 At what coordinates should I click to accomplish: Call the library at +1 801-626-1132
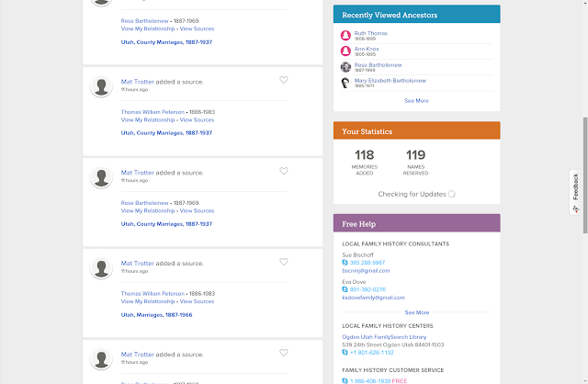tap(371, 352)
